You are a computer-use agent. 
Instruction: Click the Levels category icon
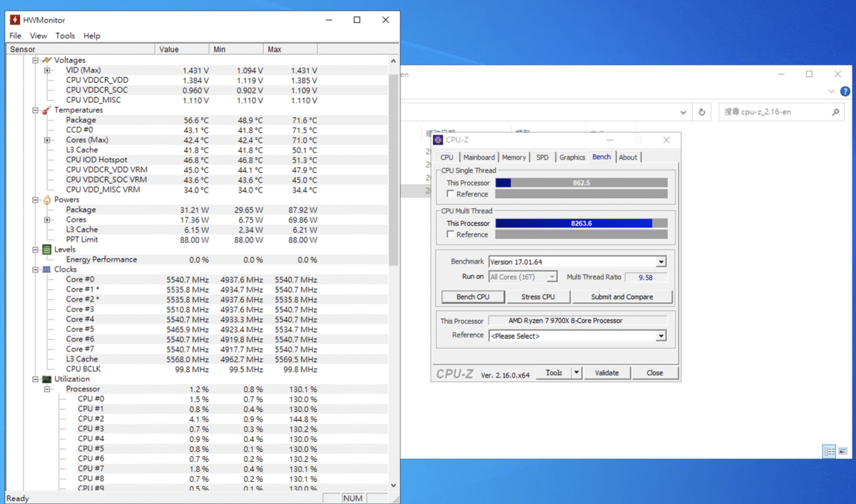47,250
